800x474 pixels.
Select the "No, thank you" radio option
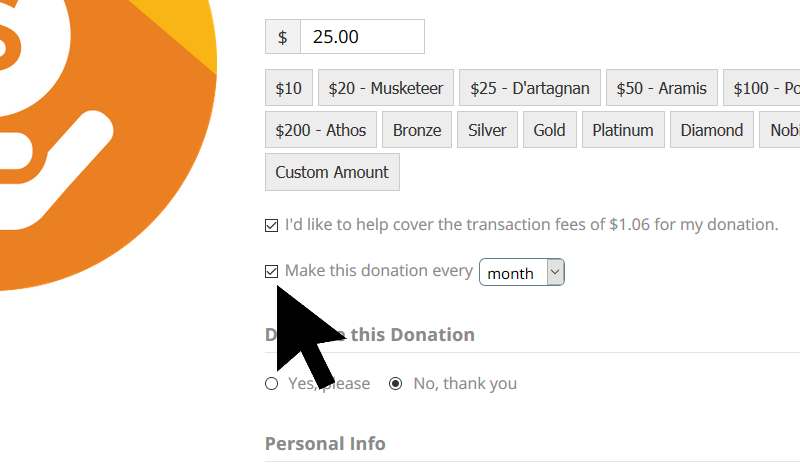(396, 384)
